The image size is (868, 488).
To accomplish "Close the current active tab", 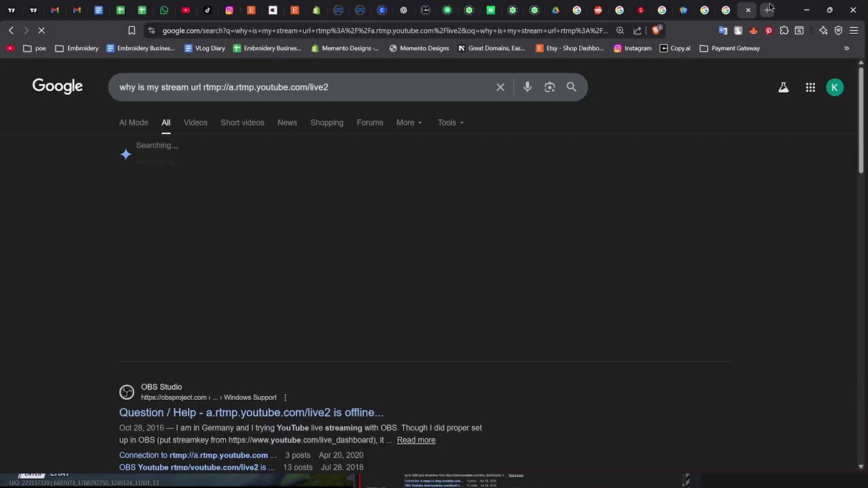I will pyautogui.click(x=748, y=10).
